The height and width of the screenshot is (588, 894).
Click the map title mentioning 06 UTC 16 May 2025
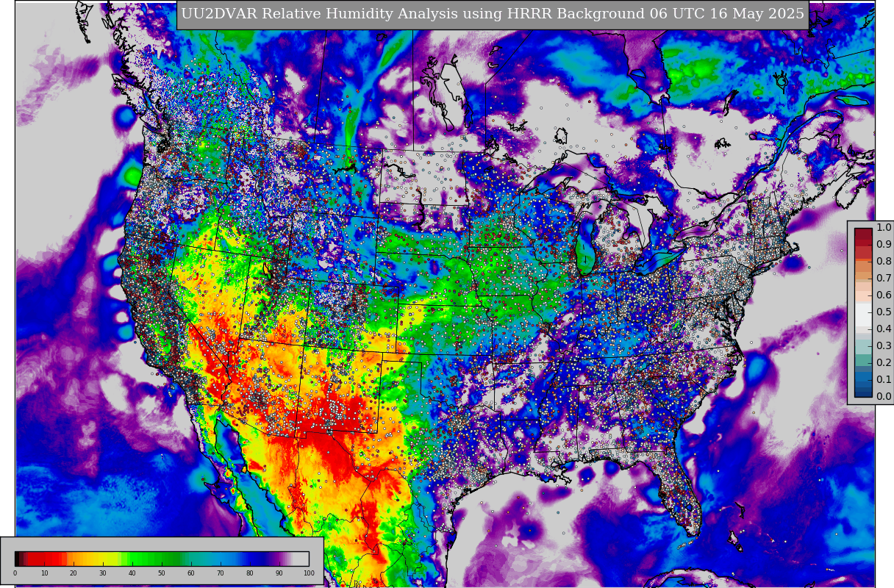(493, 15)
